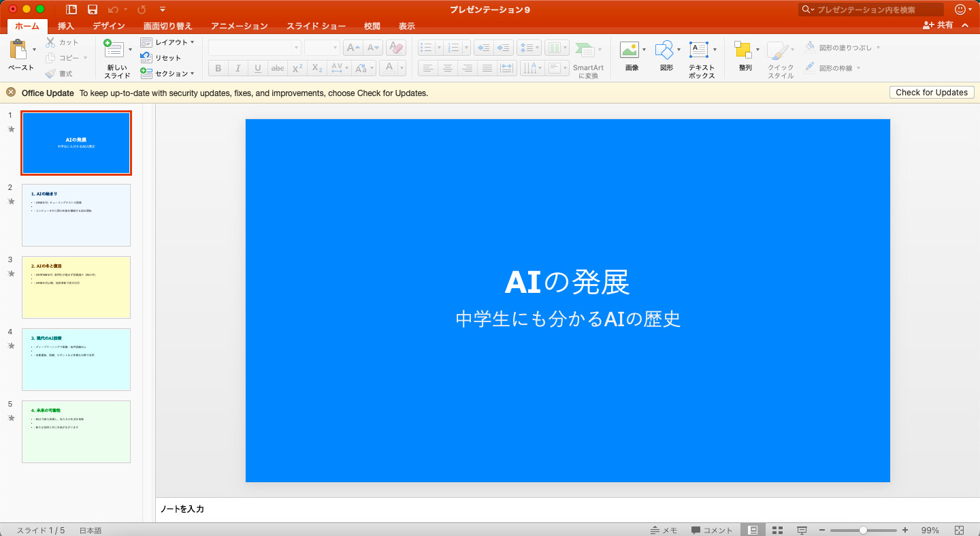Open the 整列 arrange icon
Viewport: 980px width, 536px height.
742,49
